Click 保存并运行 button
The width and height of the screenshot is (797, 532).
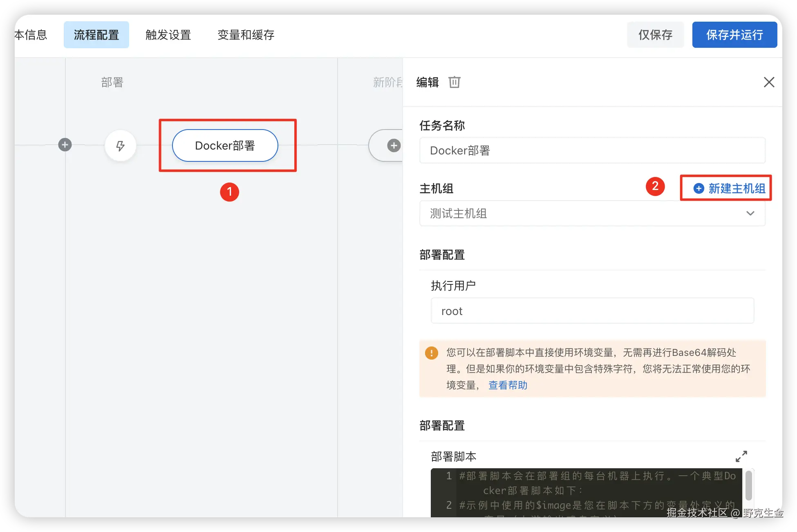[734, 35]
